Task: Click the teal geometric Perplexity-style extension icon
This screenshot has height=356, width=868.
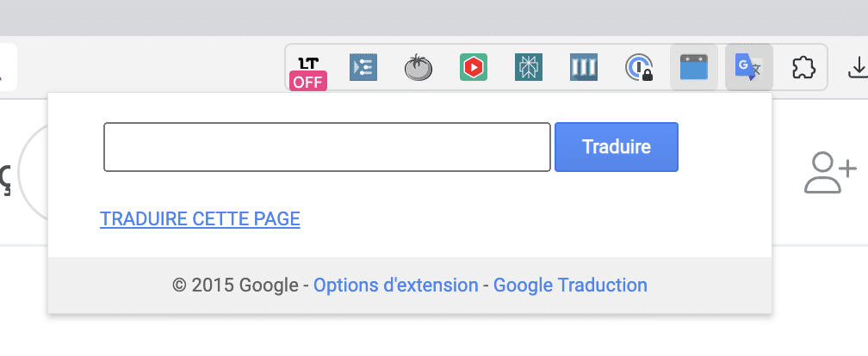Action: click(x=528, y=67)
